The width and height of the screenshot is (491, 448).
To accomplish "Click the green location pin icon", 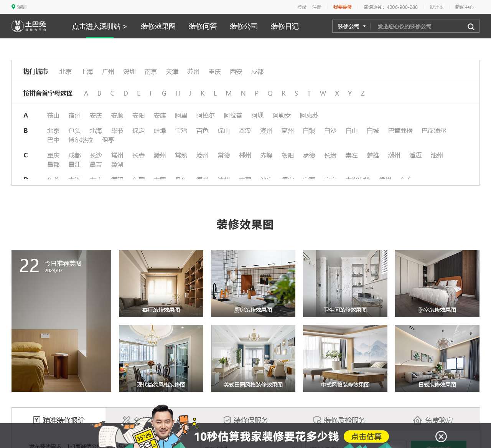I will 13,7.
